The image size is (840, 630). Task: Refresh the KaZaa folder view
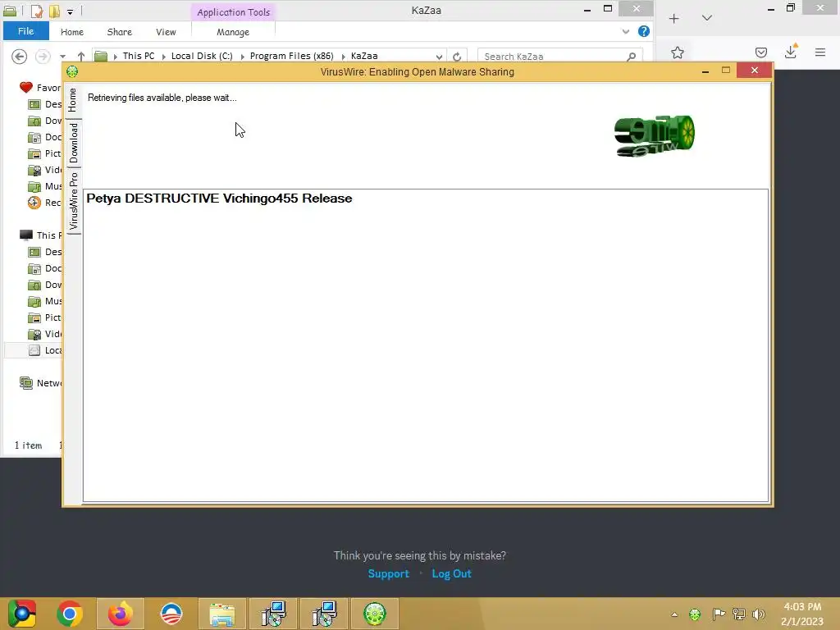click(x=457, y=57)
